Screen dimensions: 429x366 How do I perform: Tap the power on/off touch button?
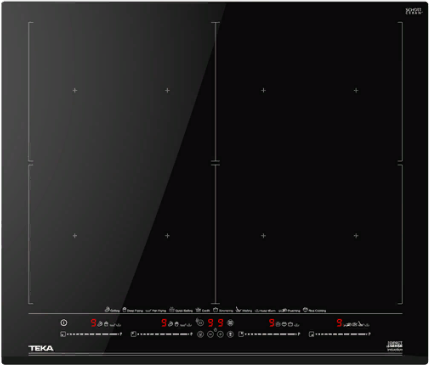click(x=64, y=323)
